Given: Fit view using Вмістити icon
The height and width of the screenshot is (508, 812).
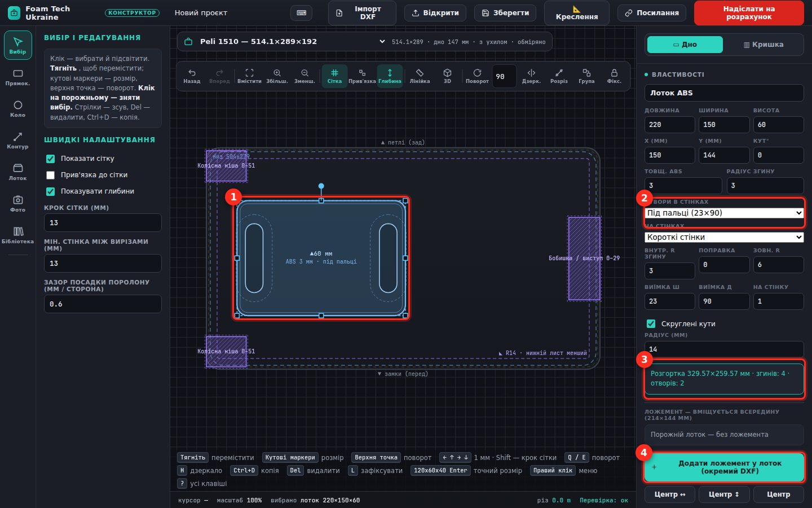Looking at the screenshot, I should point(249,76).
